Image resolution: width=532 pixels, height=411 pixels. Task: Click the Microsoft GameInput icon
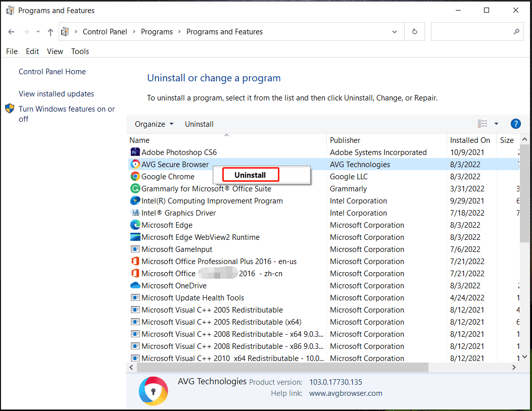point(135,249)
